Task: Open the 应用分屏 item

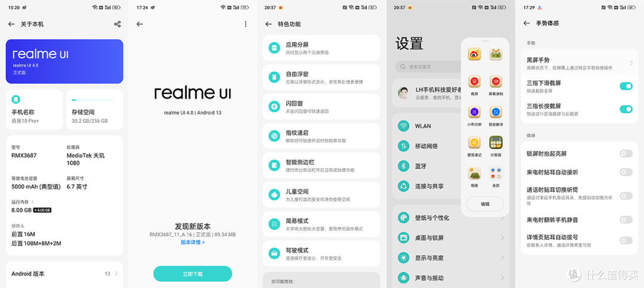Action: [x=321, y=48]
